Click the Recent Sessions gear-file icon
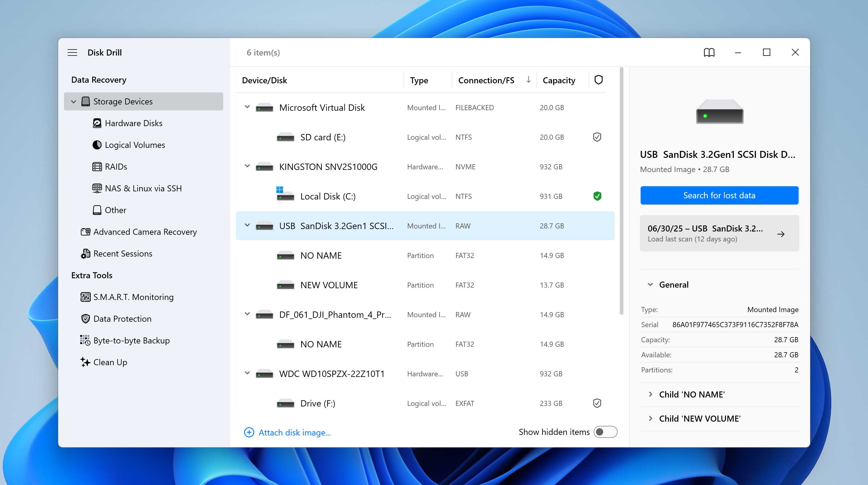 (x=86, y=254)
